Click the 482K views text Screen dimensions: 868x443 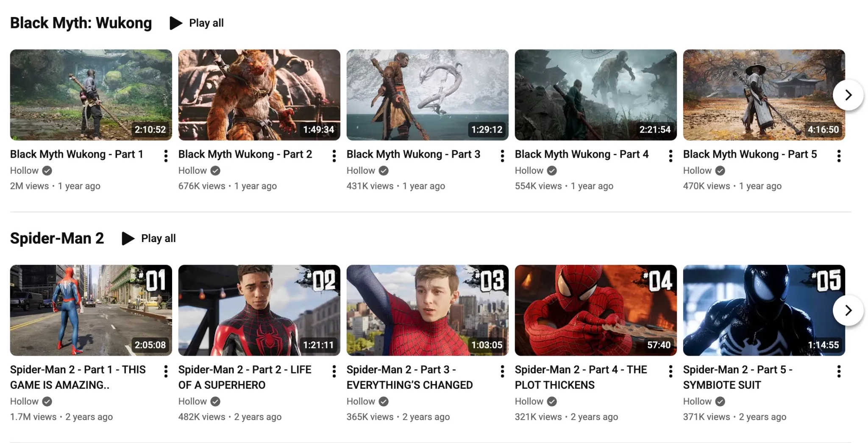coord(202,417)
